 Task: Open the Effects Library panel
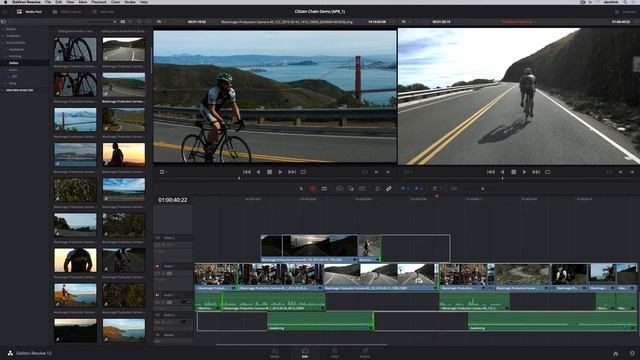(x=67, y=12)
